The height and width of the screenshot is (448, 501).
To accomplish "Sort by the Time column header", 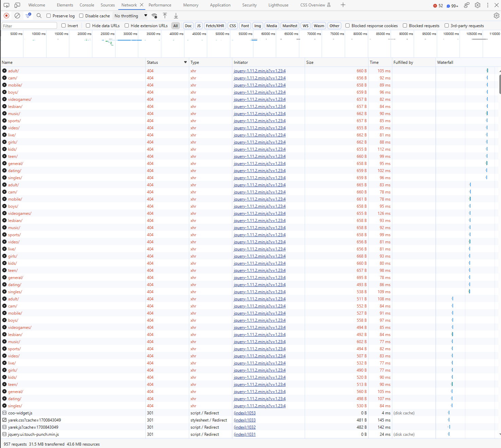I will pos(380,62).
